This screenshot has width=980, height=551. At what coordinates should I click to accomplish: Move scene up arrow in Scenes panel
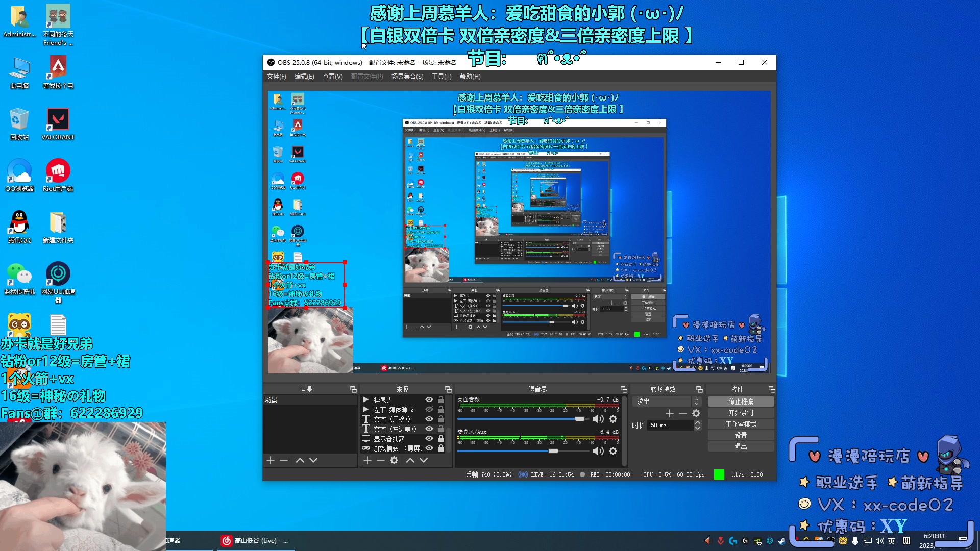(x=300, y=460)
